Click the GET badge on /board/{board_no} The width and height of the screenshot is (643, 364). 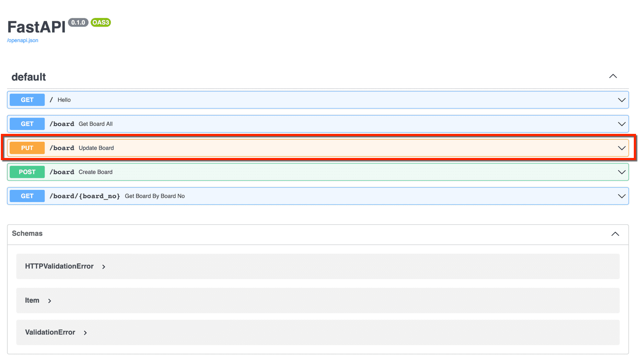click(27, 196)
